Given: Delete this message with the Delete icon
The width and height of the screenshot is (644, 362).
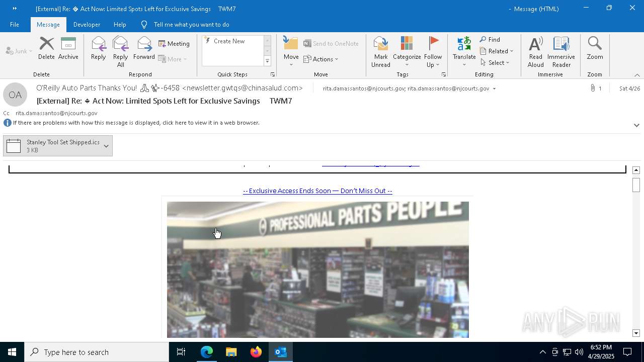Looking at the screenshot, I should tap(46, 49).
